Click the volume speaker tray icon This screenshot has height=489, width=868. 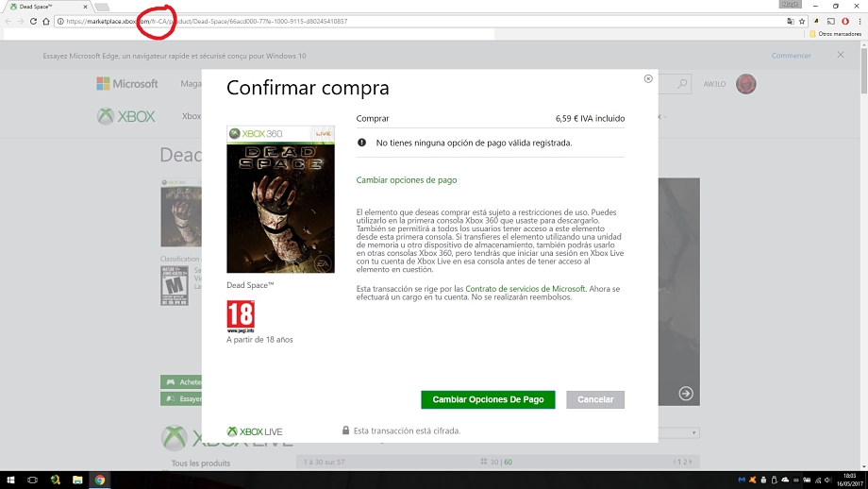coord(828,481)
